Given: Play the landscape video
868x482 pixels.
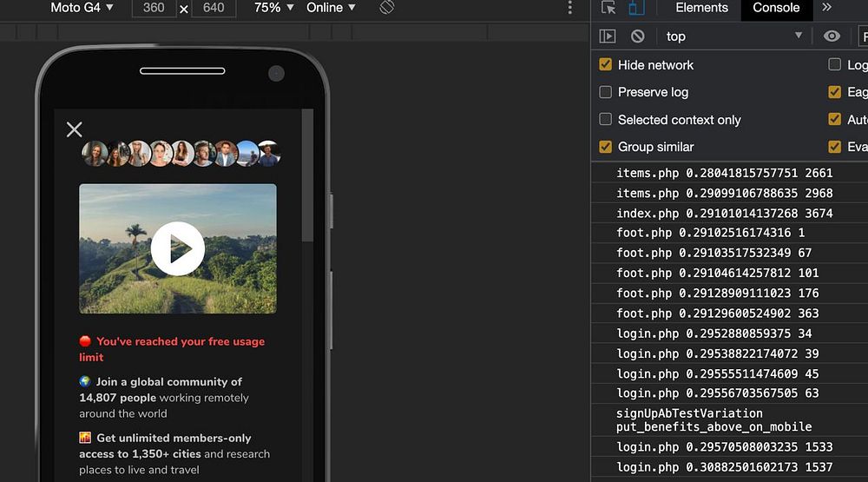Looking at the screenshot, I should pos(178,248).
